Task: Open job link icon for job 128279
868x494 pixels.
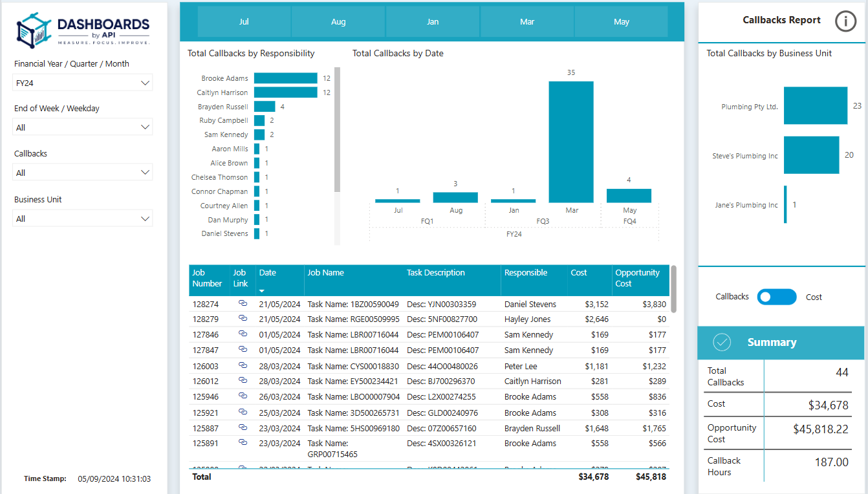Action: [x=243, y=318]
